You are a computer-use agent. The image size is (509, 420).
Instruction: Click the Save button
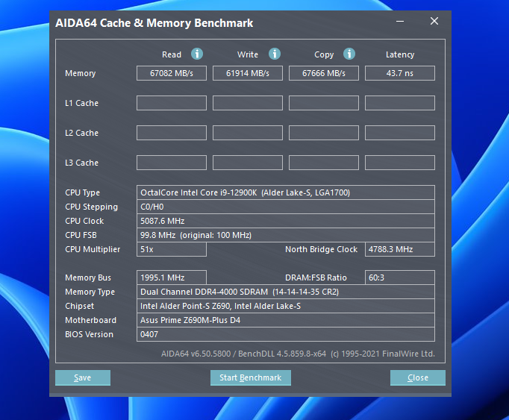pos(83,377)
